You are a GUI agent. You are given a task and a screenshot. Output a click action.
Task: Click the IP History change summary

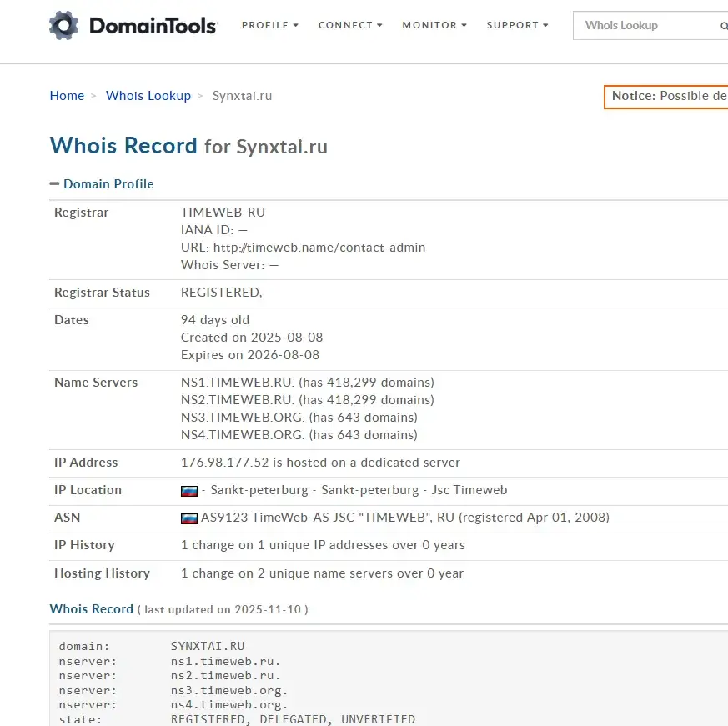click(x=323, y=545)
